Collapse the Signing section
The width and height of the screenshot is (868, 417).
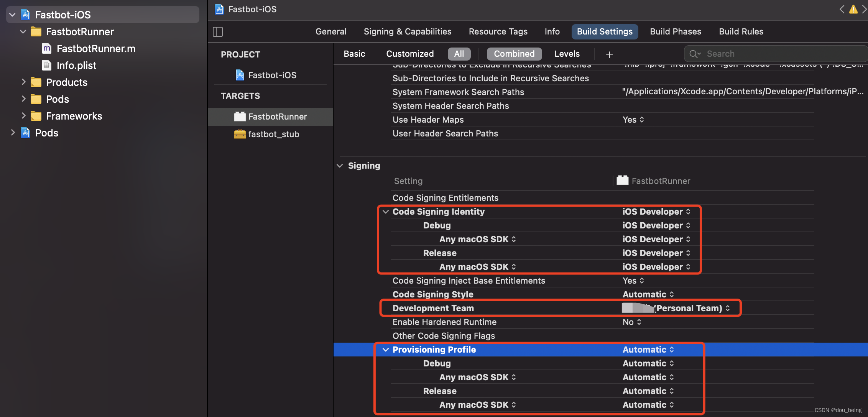[x=340, y=166]
